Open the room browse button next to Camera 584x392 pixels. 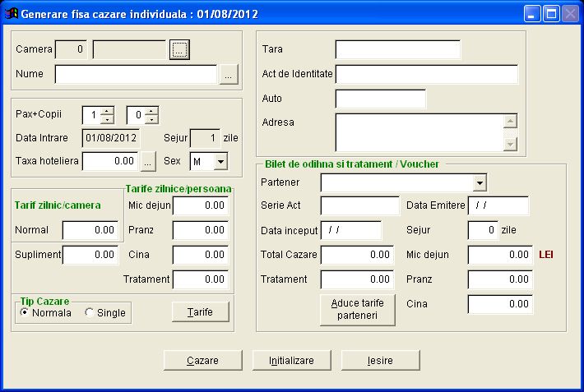pyautogui.click(x=179, y=49)
